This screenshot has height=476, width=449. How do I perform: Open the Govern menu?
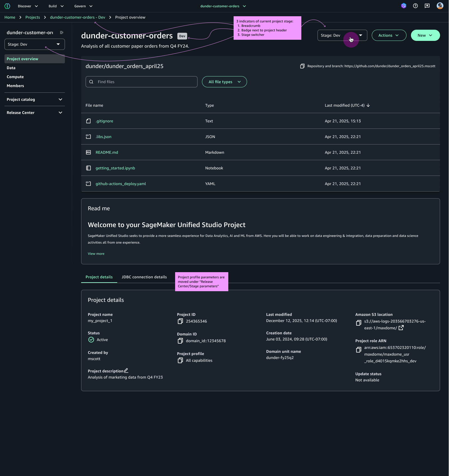[83, 6]
